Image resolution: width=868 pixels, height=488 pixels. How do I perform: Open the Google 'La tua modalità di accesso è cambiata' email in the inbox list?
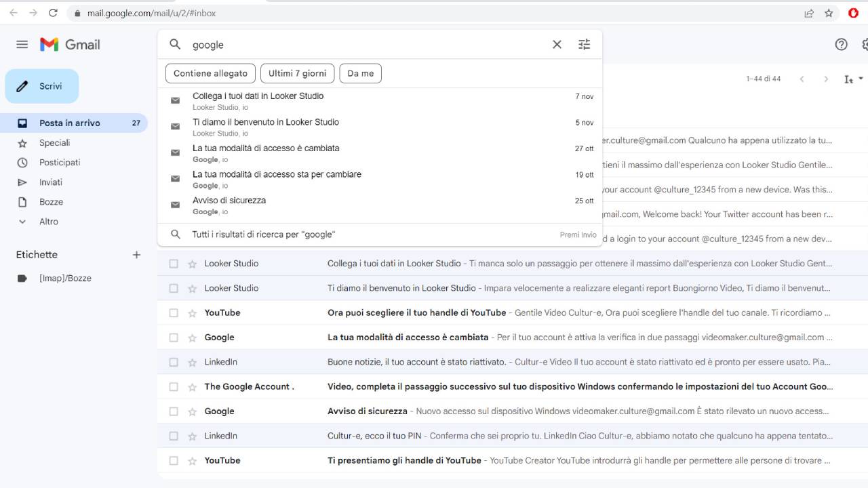point(513,338)
